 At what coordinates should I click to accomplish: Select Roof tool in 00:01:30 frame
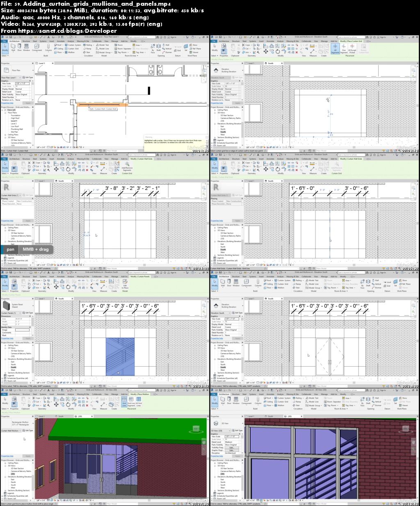(59, 45)
